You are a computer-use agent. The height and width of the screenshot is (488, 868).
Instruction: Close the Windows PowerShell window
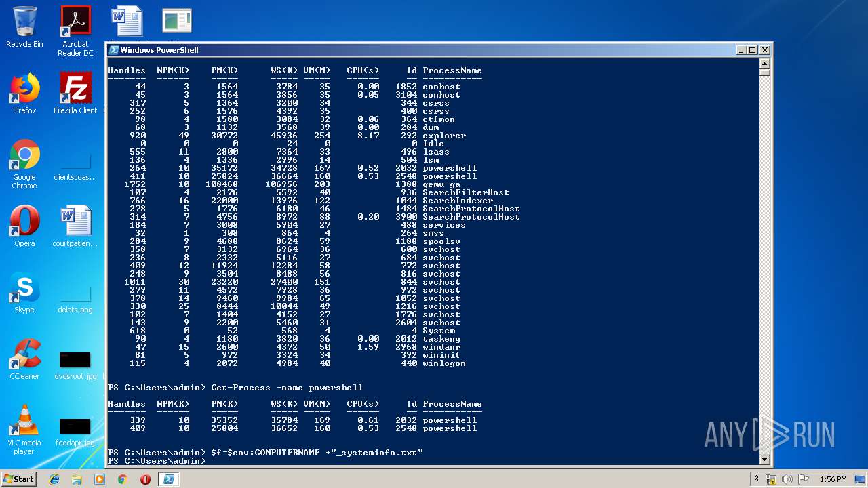point(764,50)
